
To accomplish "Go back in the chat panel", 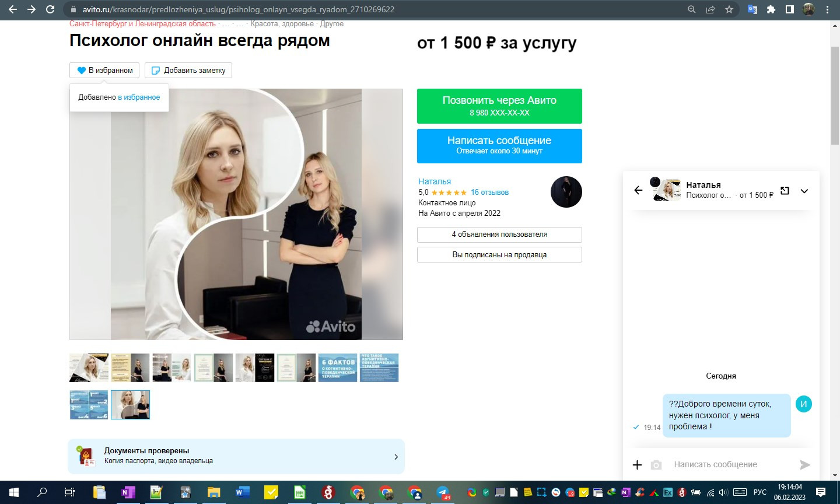I will [638, 190].
